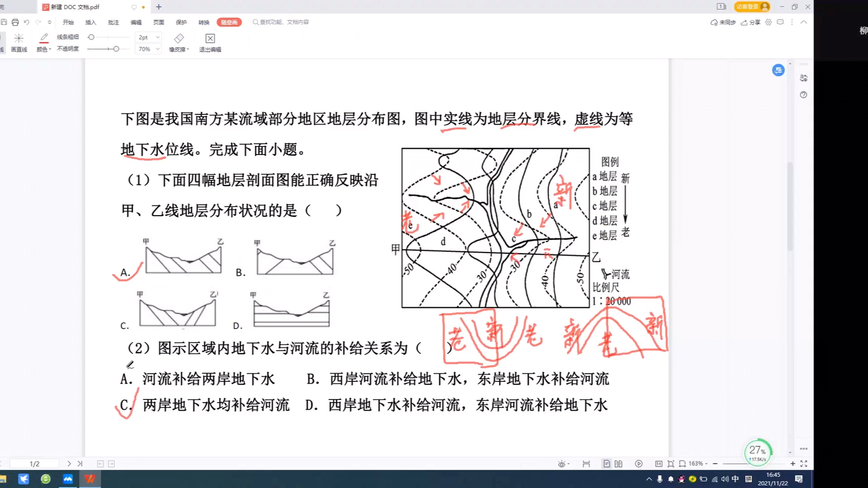Zoom out with the minus button
Viewport: 868px width, 488px height.
tap(715, 464)
